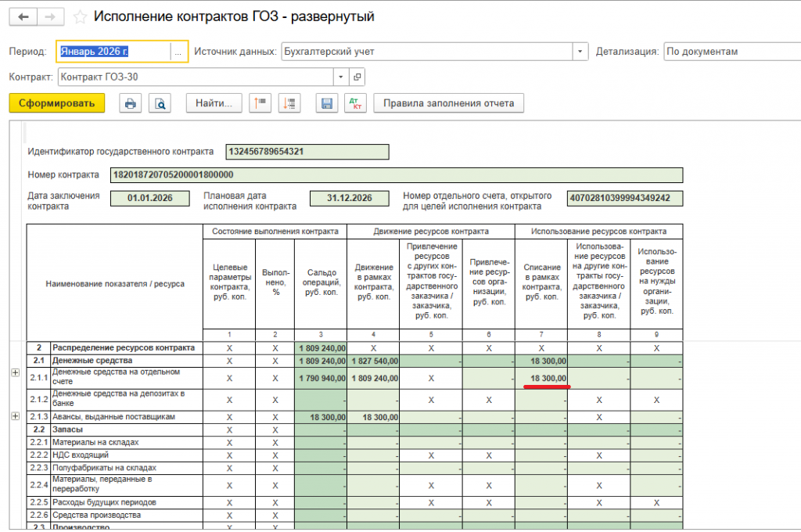Click the Детализация field По документам

tap(732, 52)
